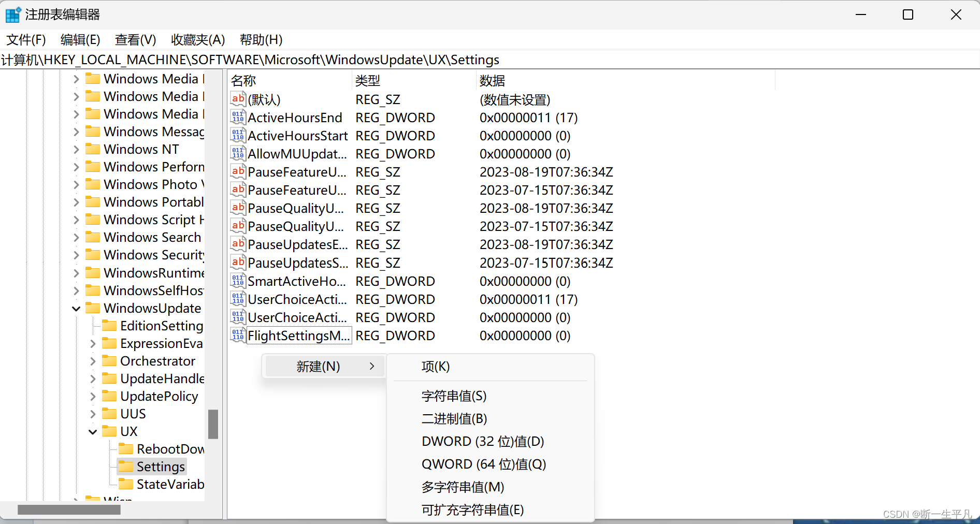The image size is (980, 524).
Task: Click the EditionSetting folder icon
Action: 109,325
